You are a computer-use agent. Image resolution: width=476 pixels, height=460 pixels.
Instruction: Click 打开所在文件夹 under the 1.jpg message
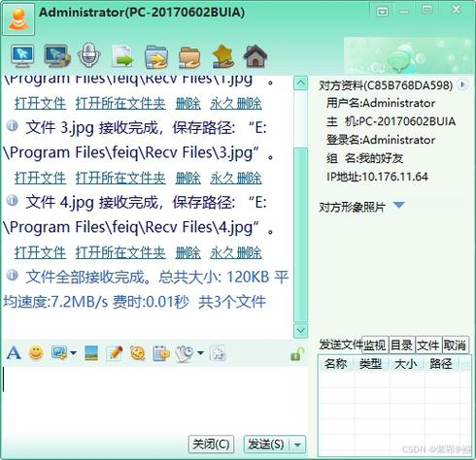click(x=120, y=103)
